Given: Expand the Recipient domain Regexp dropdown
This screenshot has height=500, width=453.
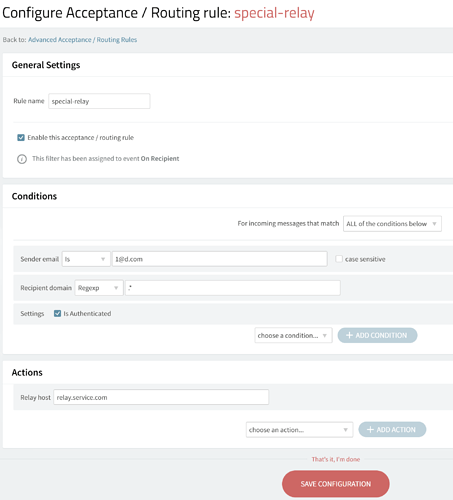Looking at the screenshot, I should (x=99, y=288).
